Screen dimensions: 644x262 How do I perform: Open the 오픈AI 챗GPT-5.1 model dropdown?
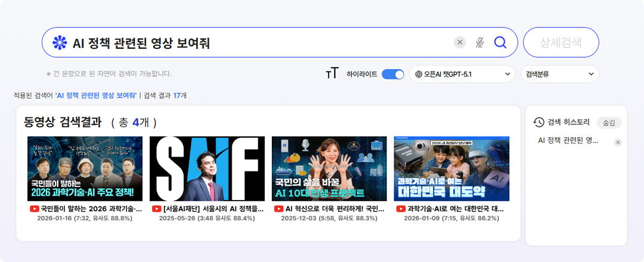[462, 74]
